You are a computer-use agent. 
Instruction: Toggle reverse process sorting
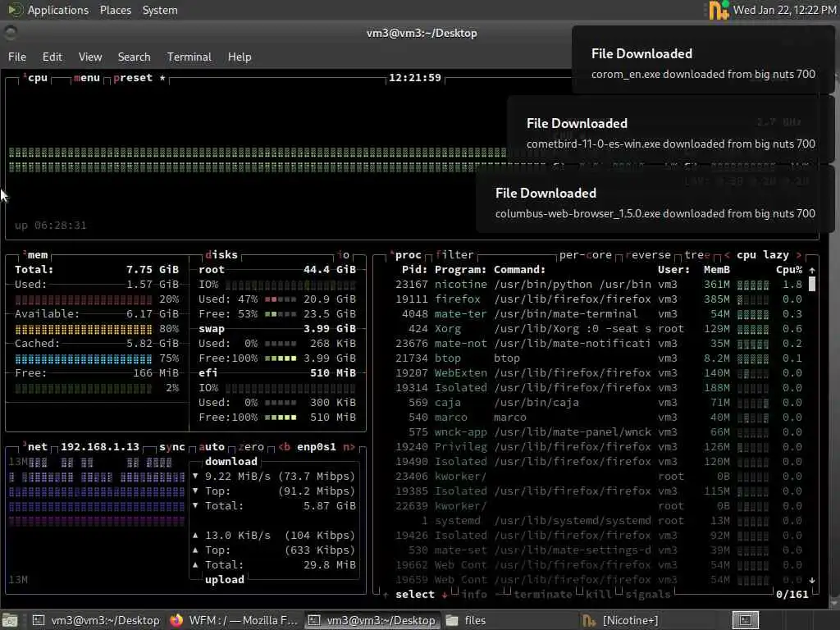point(648,255)
